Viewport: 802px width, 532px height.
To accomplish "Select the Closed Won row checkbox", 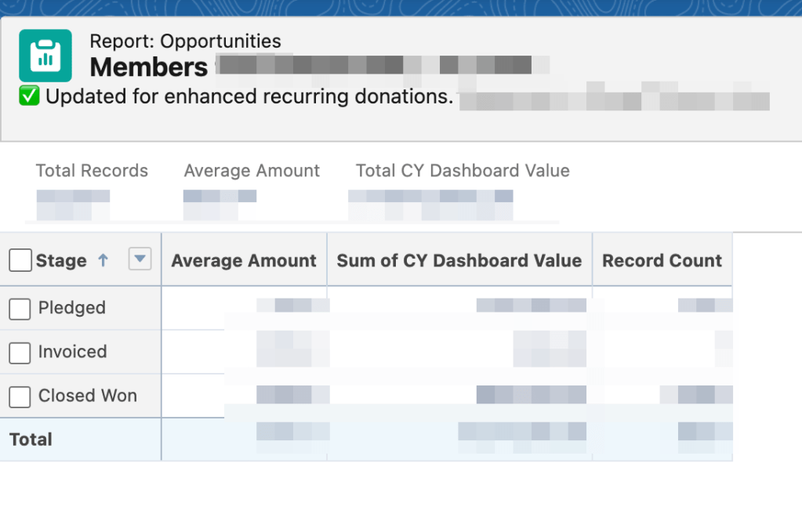I will [x=20, y=396].
